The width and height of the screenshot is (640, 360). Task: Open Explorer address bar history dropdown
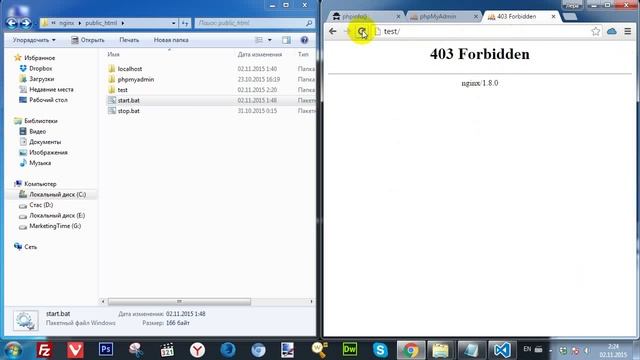[173, 23]
